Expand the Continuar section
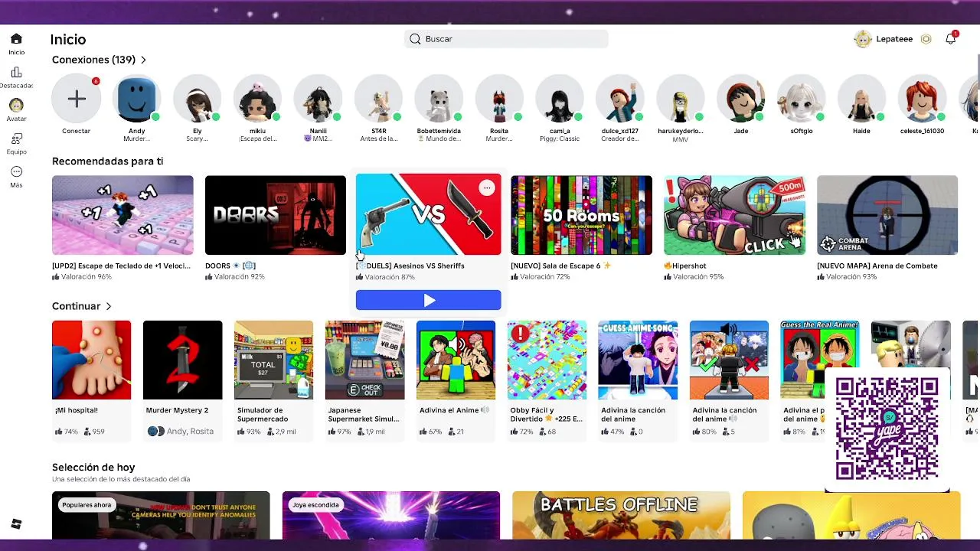This screenshot has width=980, height=551. [82, 306]
